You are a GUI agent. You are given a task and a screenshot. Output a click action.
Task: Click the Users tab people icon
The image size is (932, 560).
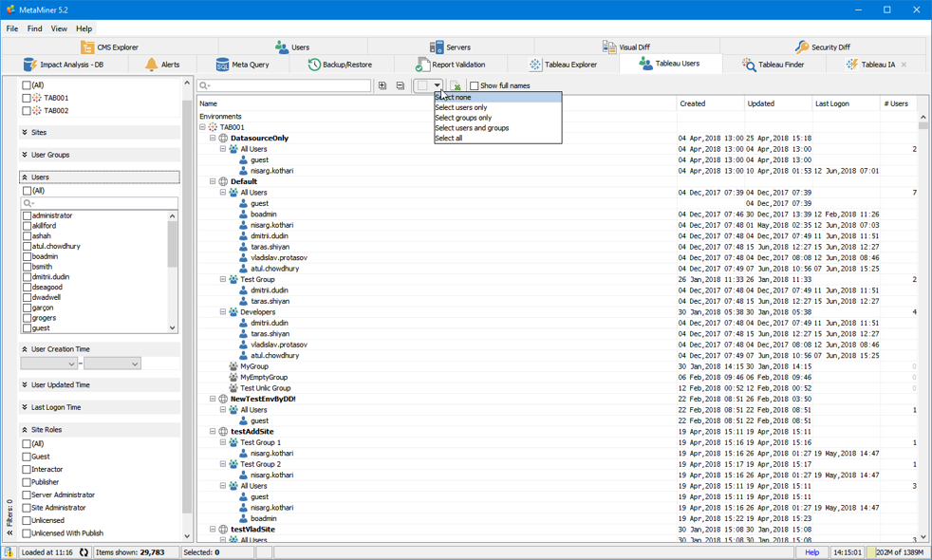282,47
